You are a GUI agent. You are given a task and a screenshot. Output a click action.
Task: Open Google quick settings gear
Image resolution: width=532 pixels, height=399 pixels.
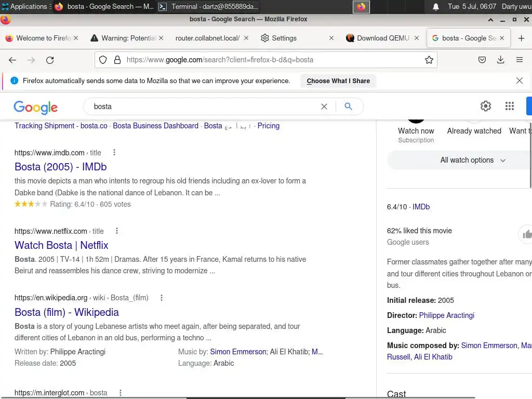coord(486,106)
